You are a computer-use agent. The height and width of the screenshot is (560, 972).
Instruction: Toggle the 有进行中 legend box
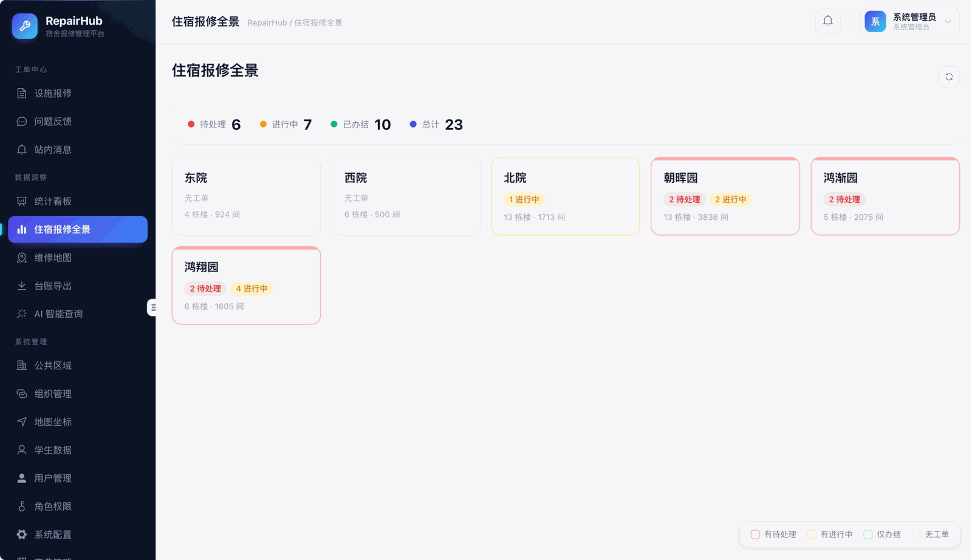click(x=812, y=534)
